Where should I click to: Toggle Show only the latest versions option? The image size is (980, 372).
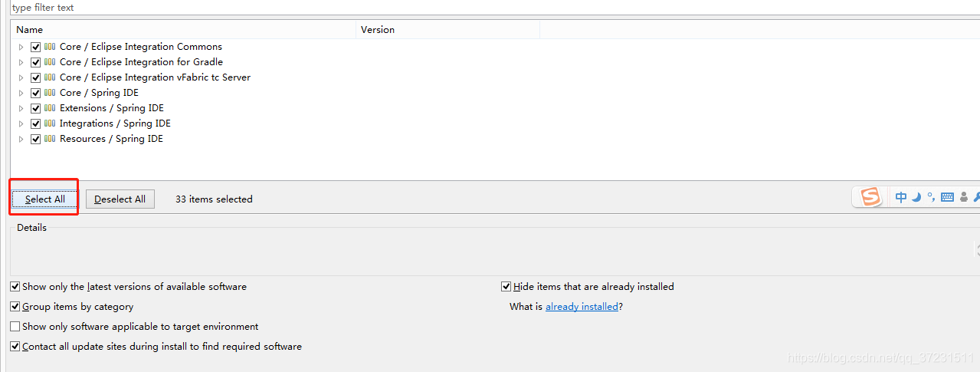coord(15,287)
